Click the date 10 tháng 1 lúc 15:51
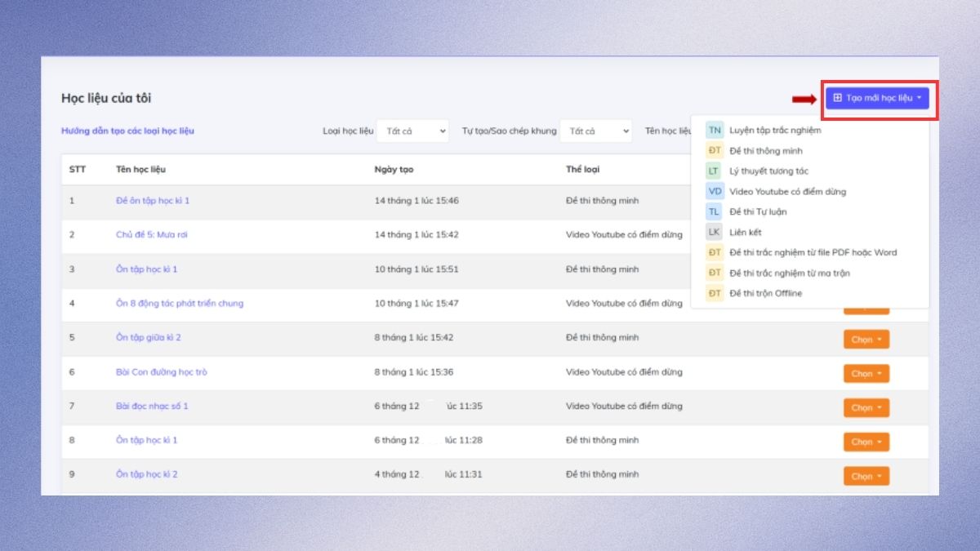Viewport: 980px width, 551px height. [x=416, y=269]
